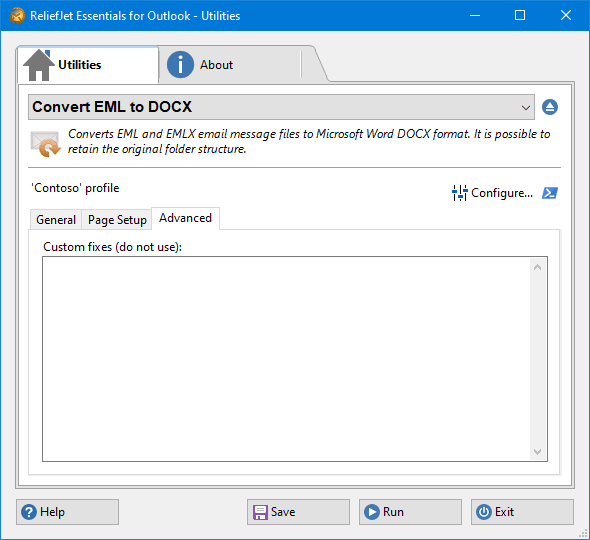Viewport: 590px width, 540px height.
Task: Click the ReliefJet app icon in title bar
Action: [17, 15]
